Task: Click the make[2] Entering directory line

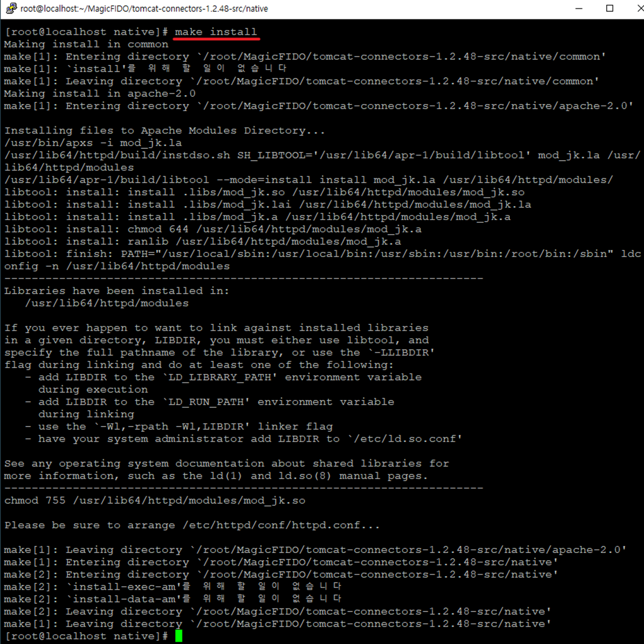Action: point(281,574)
